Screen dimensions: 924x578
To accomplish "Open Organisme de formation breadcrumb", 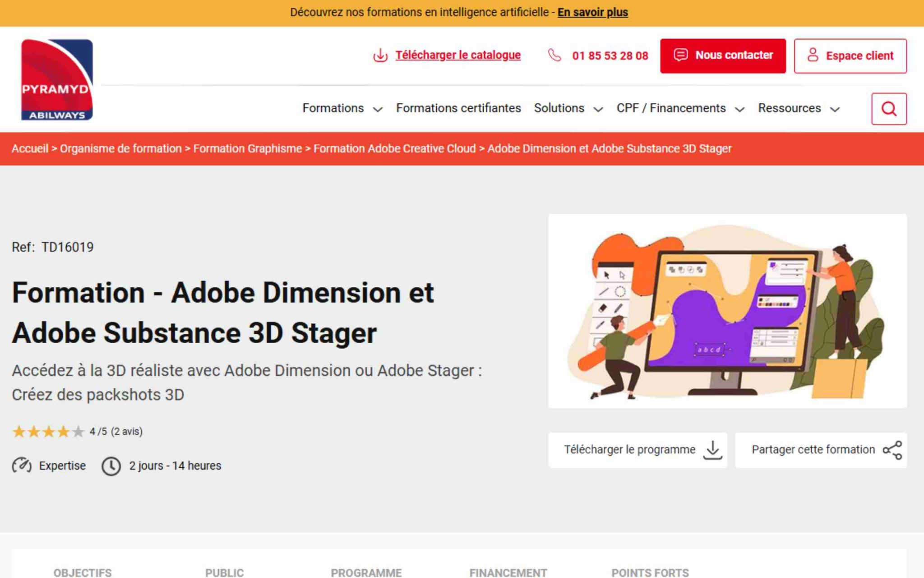I will [120, 149].
